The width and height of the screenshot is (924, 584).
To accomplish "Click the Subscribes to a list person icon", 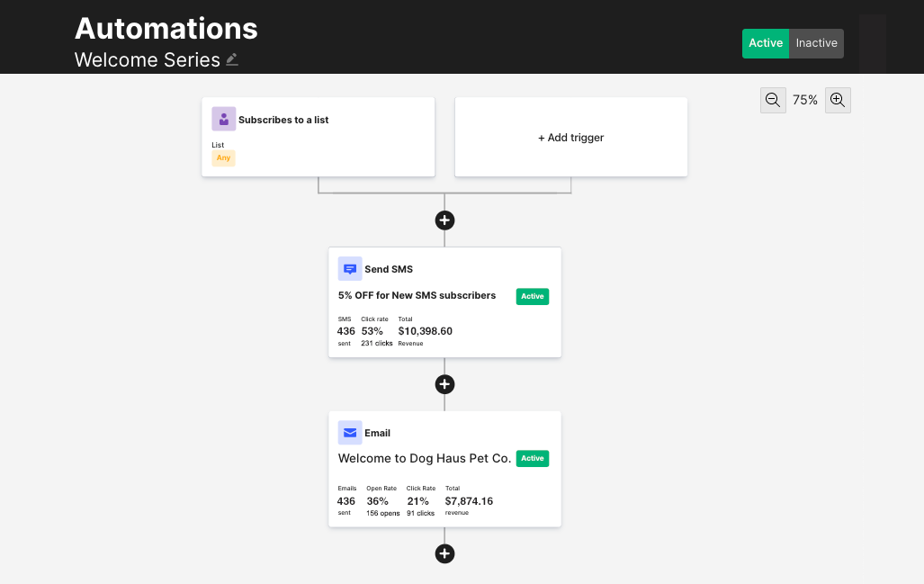I will [x=223, y=119].
